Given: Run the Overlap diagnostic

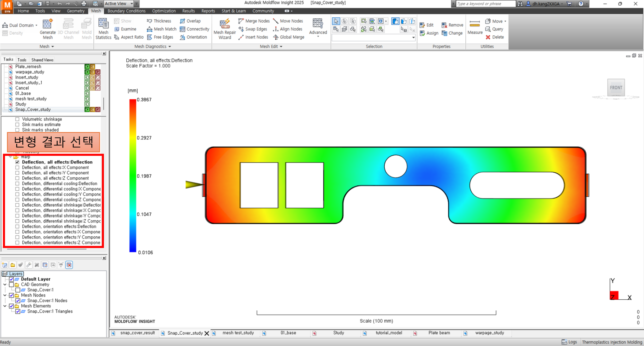Looking at the screenshot, I should click(x=190, y=21).
